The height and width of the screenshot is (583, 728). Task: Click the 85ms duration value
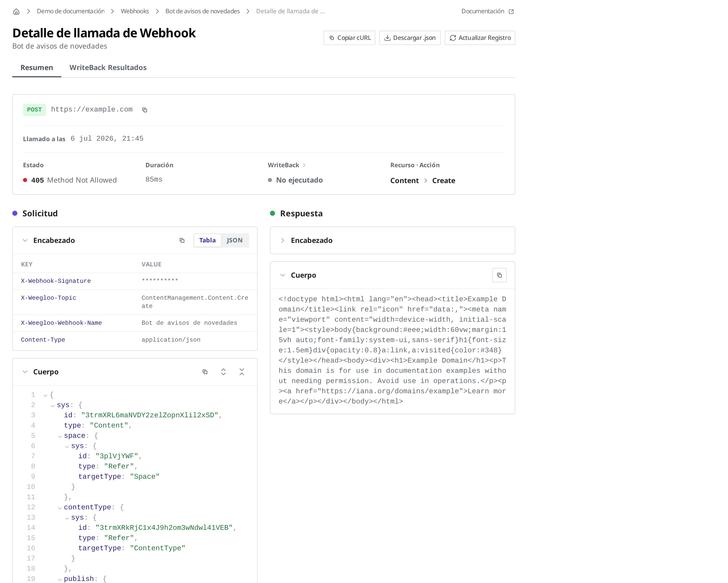click(154, 180)
